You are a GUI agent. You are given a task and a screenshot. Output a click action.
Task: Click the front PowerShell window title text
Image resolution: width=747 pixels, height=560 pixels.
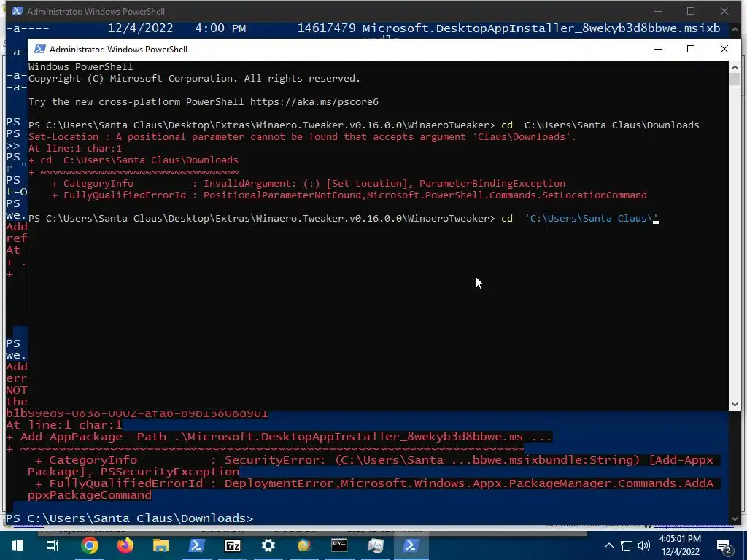click(119, 49)
